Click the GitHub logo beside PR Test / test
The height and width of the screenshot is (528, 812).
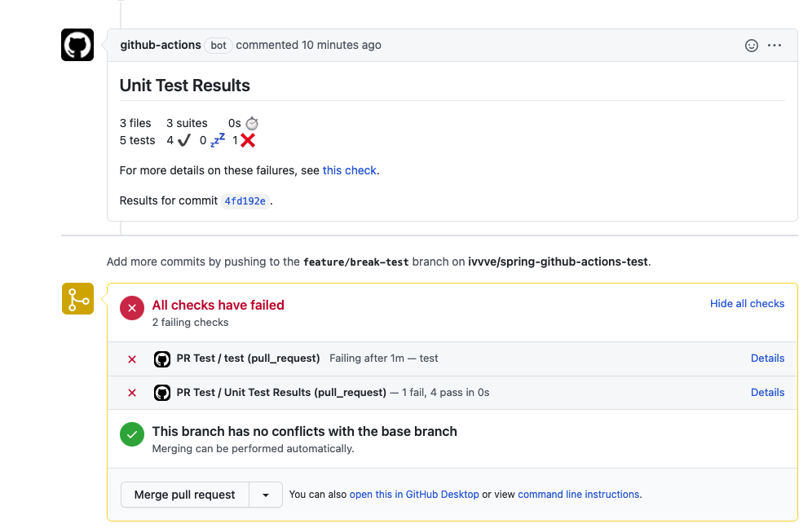tap(162, 359)
